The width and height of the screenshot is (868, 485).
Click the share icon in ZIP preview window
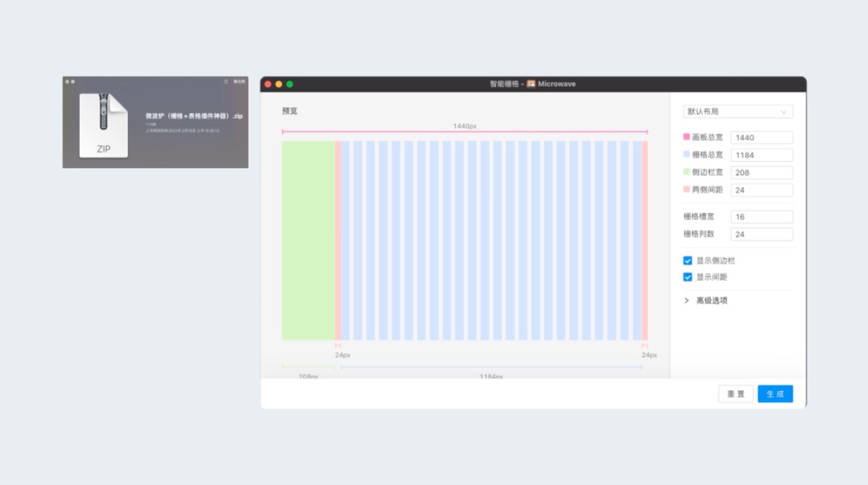tap(226, 81)
